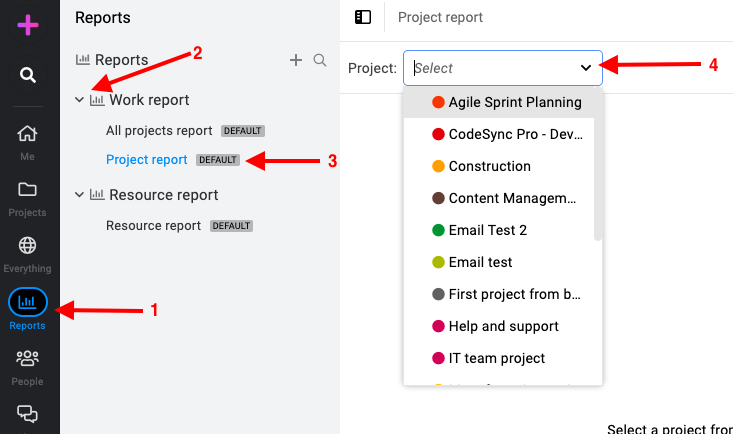Screen dimensions: 733x434
Task: Select the Resource report group heading
Action: point(164,195)
